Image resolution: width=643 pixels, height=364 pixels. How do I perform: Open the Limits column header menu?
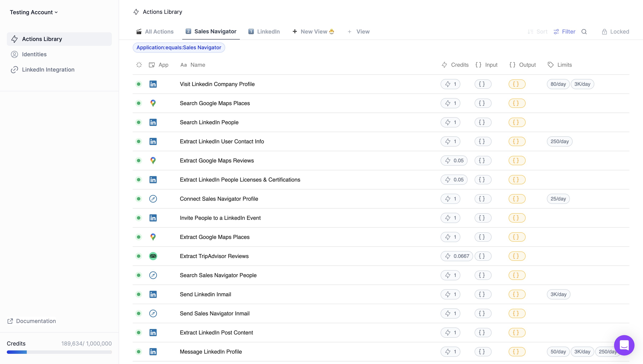pyautogui.click(x=560, y=65)
